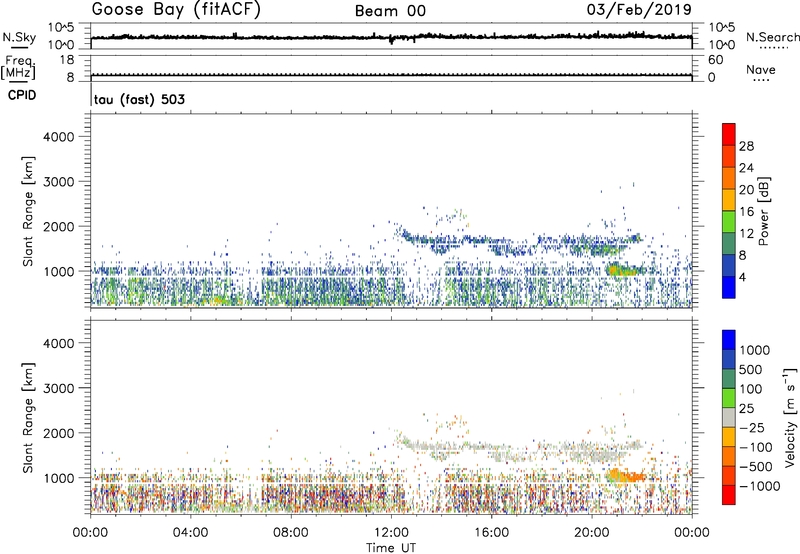Click the 20:00 time tick label
Image resolution: width=800 pixels, height=554 pixels.
pos(591,533)
